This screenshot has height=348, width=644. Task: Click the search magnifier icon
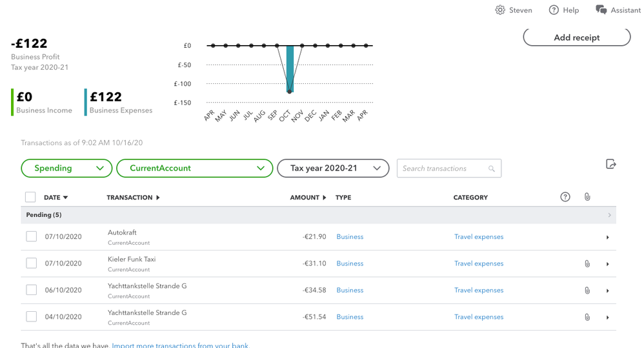tap(492, 169)
